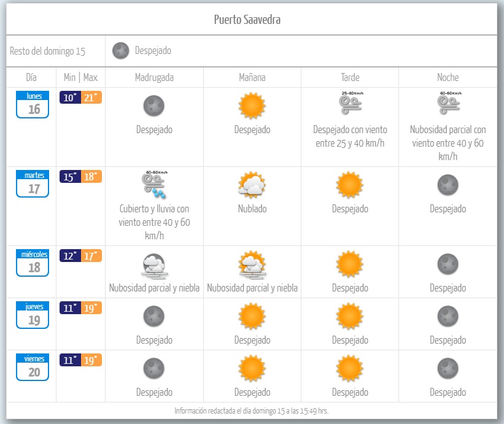Click the Puerto Saavedra title
Viewport: 504px width, 424px height.
tap(247, 20)
